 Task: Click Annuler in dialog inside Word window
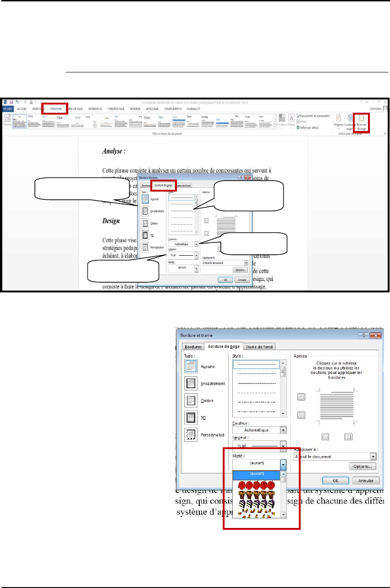pos(242,280)
